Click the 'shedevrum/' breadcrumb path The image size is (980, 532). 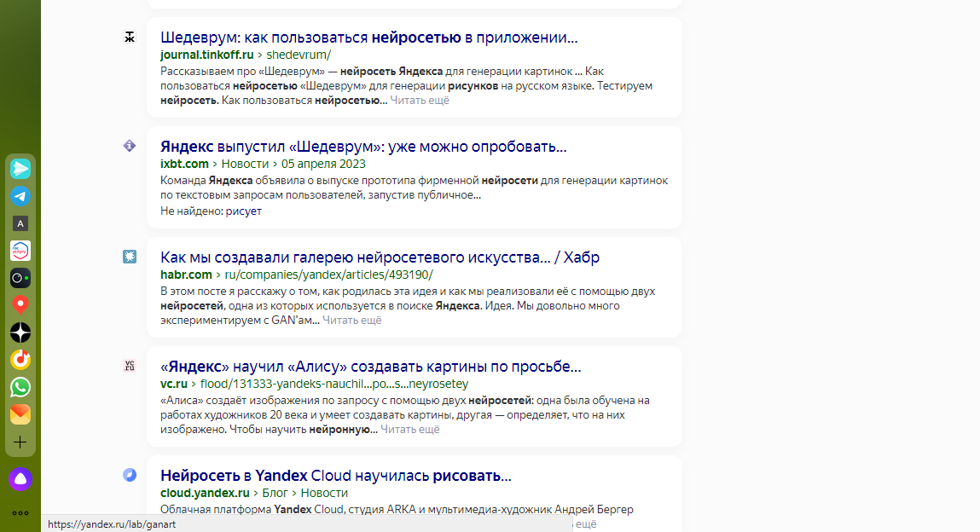299,55
